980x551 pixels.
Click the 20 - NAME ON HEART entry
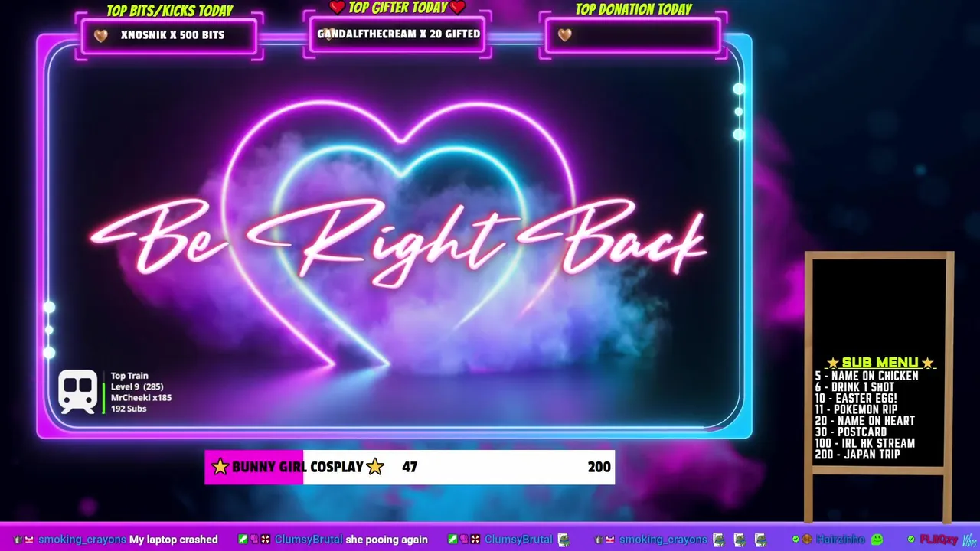865,421
